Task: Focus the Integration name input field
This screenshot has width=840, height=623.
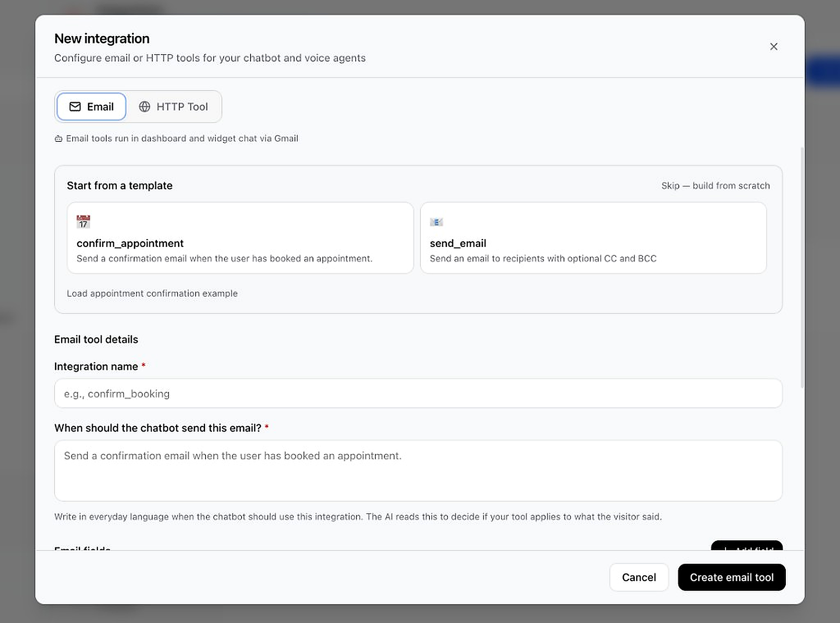Action: tap(418, 393)
